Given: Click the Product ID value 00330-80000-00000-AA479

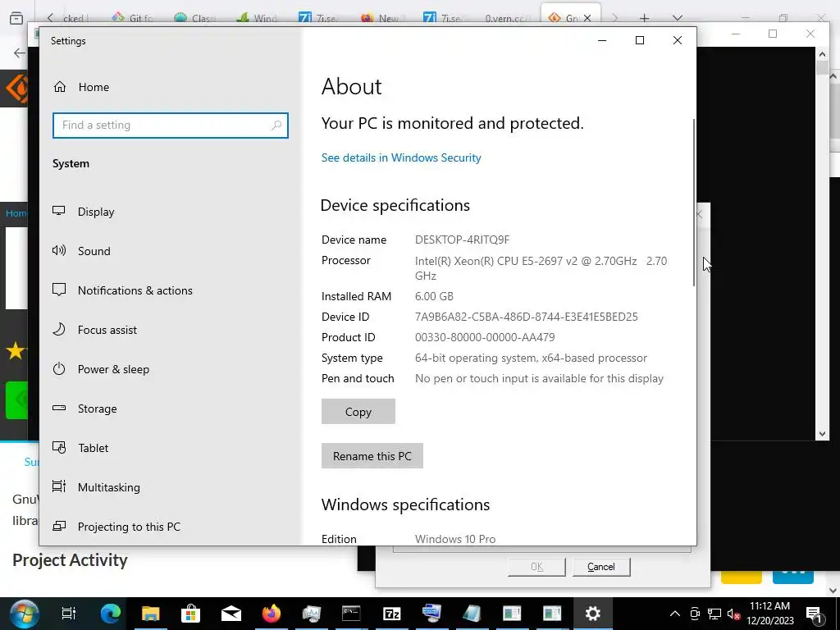Looking at the screenshot, I should pyautogui.click(x=485, y=337).
